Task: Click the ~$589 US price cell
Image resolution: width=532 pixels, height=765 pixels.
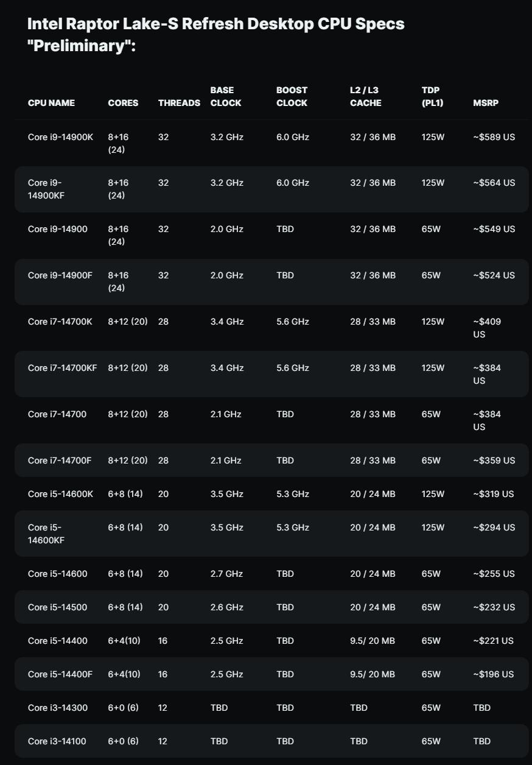Action: point(494,137)
